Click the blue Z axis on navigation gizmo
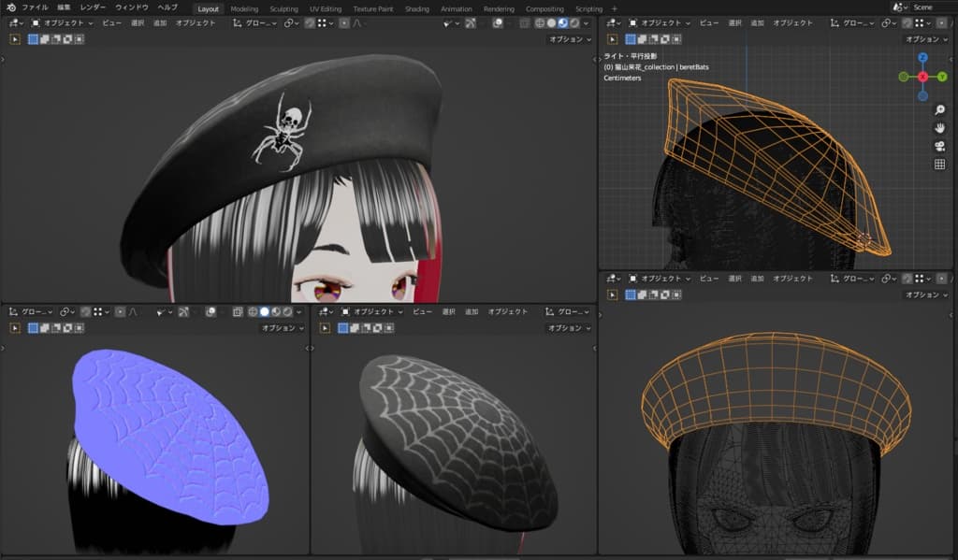This screenshot has width=958, height=560. point(922,58)
